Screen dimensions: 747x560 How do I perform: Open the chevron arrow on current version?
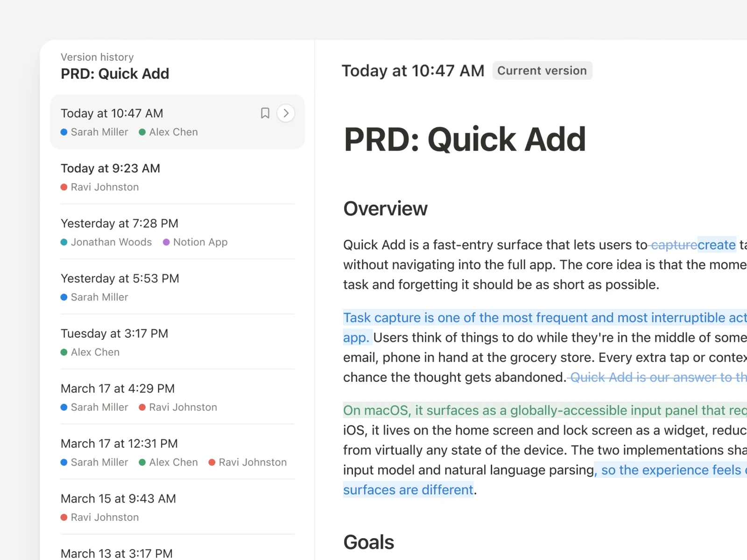pyautogui.click(x=286, y=113)
